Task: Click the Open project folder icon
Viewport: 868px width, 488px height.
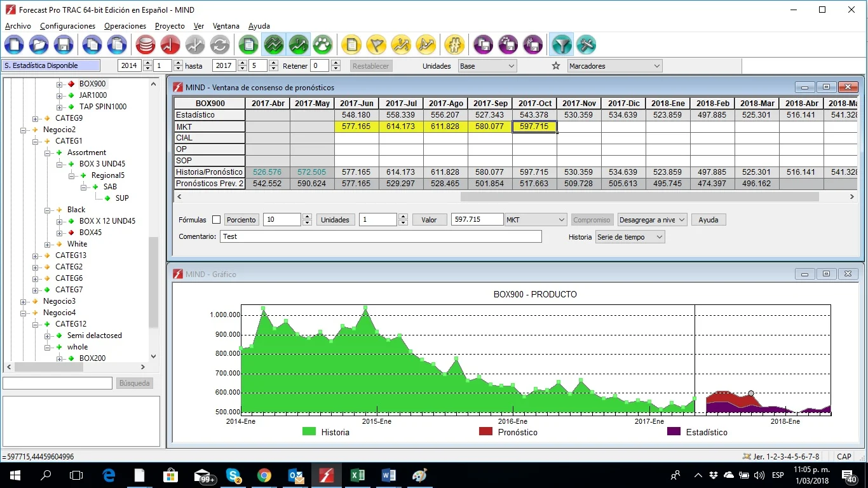Action: click(x=39, y=45)
